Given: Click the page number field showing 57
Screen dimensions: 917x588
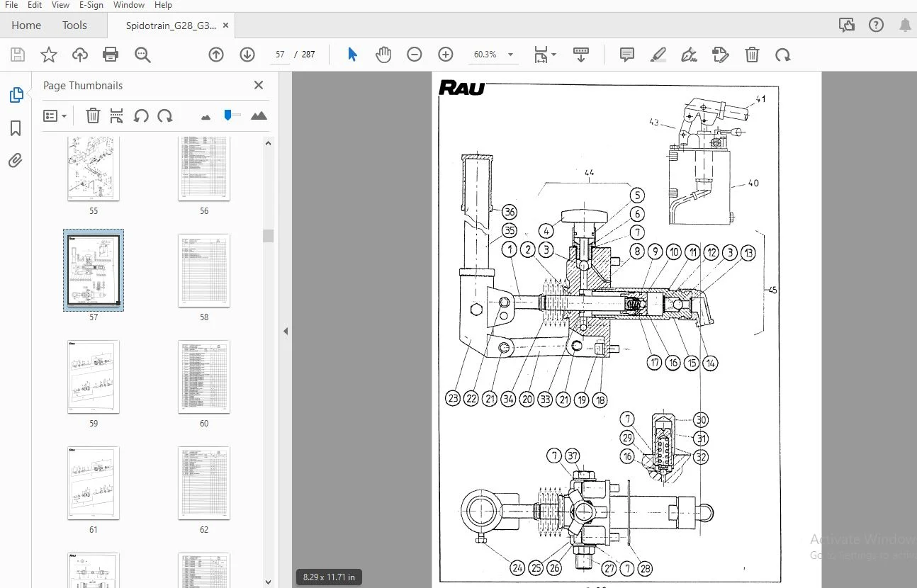Looking at the screenshot, I should [280, 55].
